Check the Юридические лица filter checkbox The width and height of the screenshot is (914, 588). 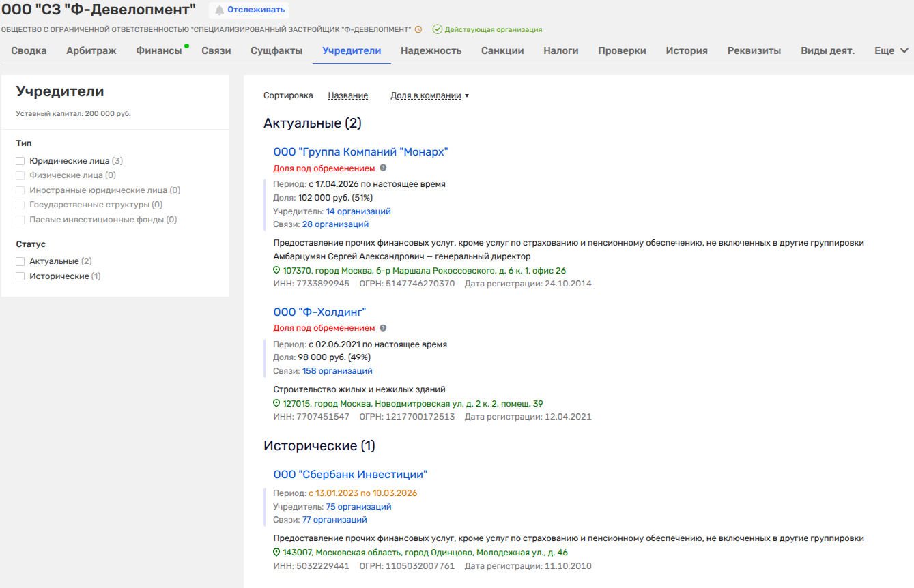[20, 161]
